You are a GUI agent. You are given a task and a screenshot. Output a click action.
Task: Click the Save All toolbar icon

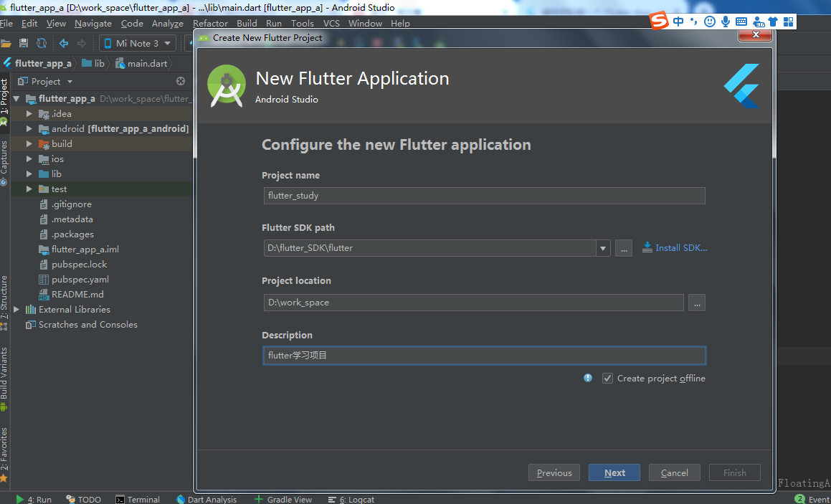coord(24,44)
